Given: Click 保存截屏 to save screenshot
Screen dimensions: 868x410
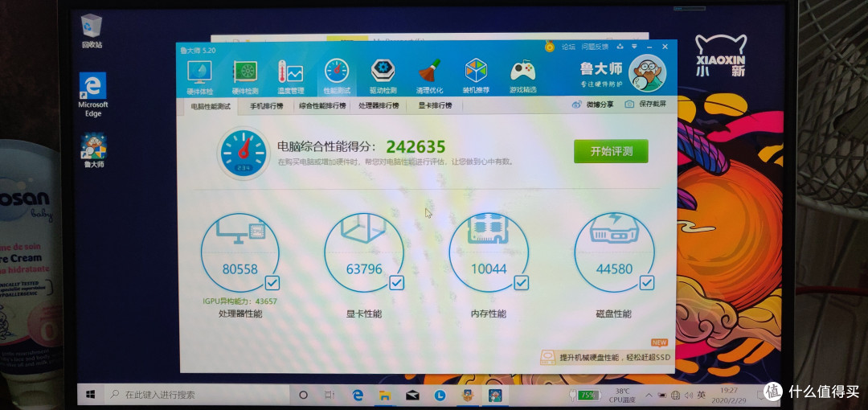Looking at the screenshot, I should (645, 104).
